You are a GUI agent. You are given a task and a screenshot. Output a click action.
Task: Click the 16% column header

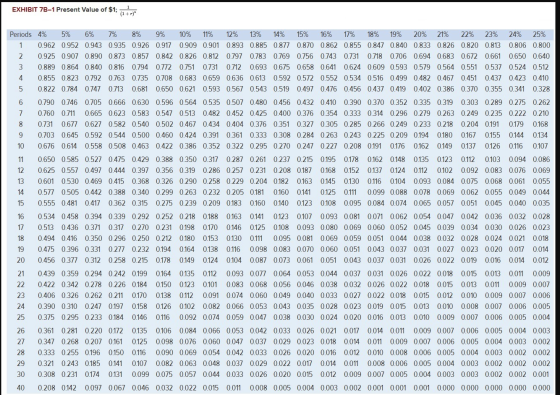point(326,35)
